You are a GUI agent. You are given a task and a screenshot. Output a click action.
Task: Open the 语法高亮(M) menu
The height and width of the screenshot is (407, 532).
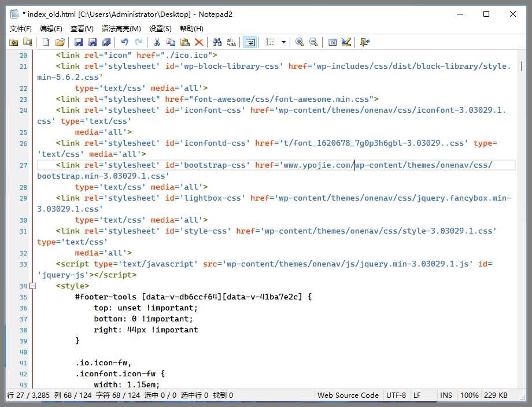121,28
